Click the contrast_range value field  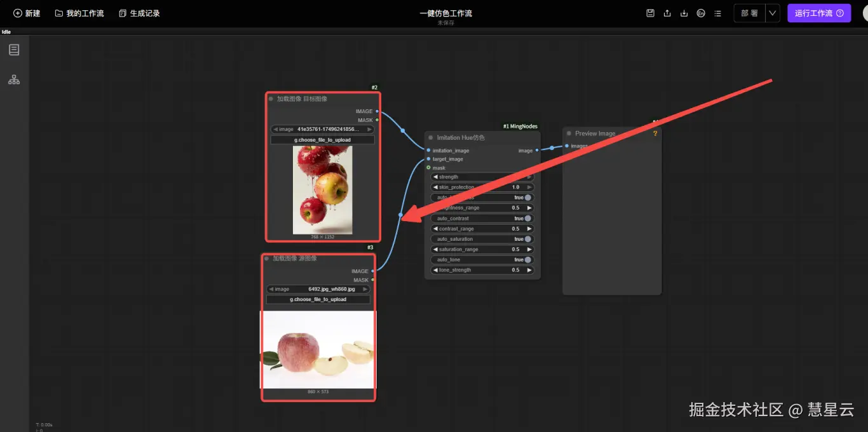click(x=482, y=229)
